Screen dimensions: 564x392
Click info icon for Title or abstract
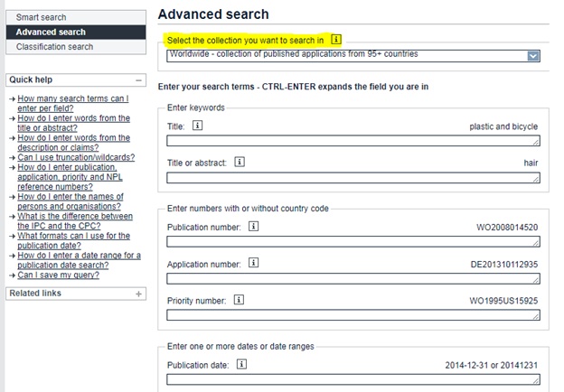point(240,162)
